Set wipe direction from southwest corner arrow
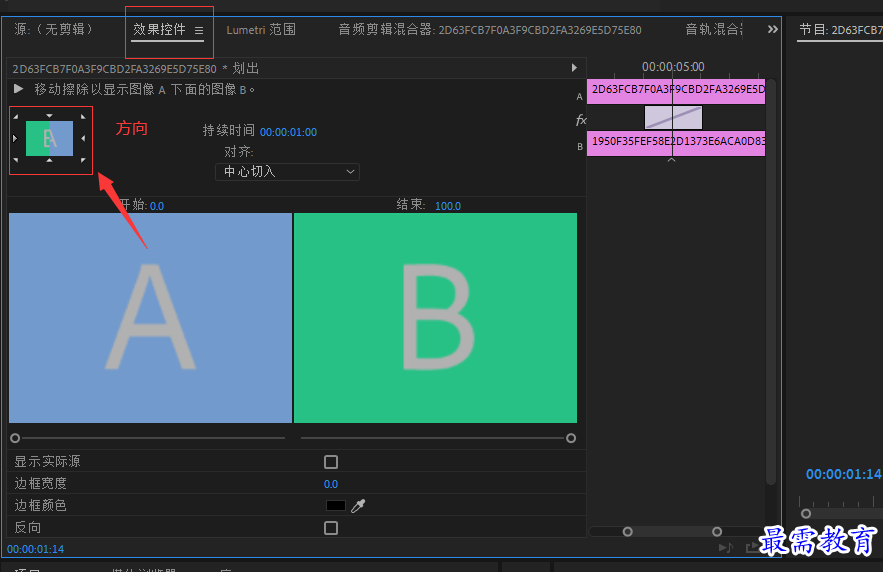Viewport: 883px width, 572px height. click(x=16, y=160)
